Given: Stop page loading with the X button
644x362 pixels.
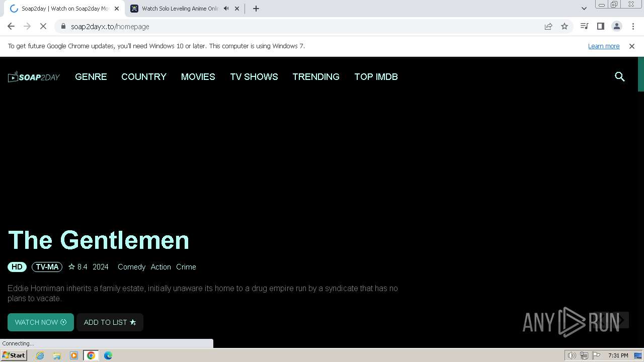Looking at the screenshot, I should point(43,26).
